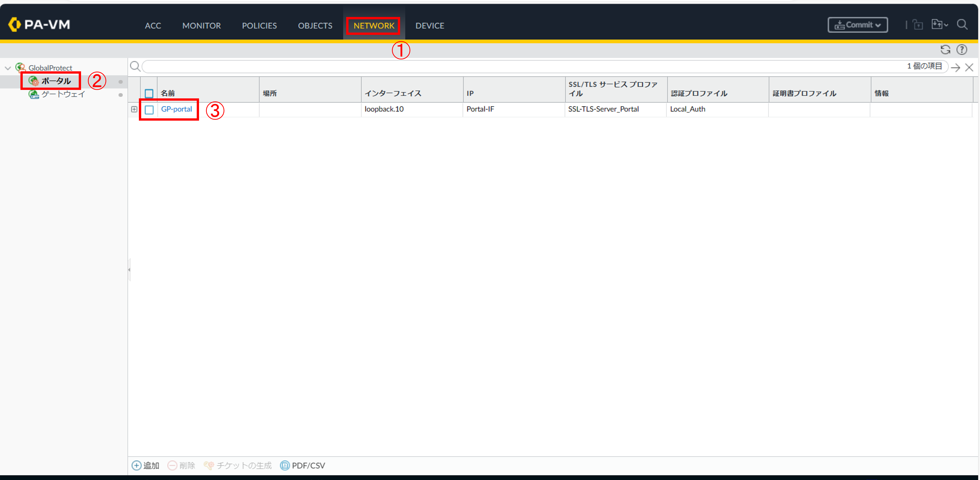Click the filter search magnifier icon

135,67
